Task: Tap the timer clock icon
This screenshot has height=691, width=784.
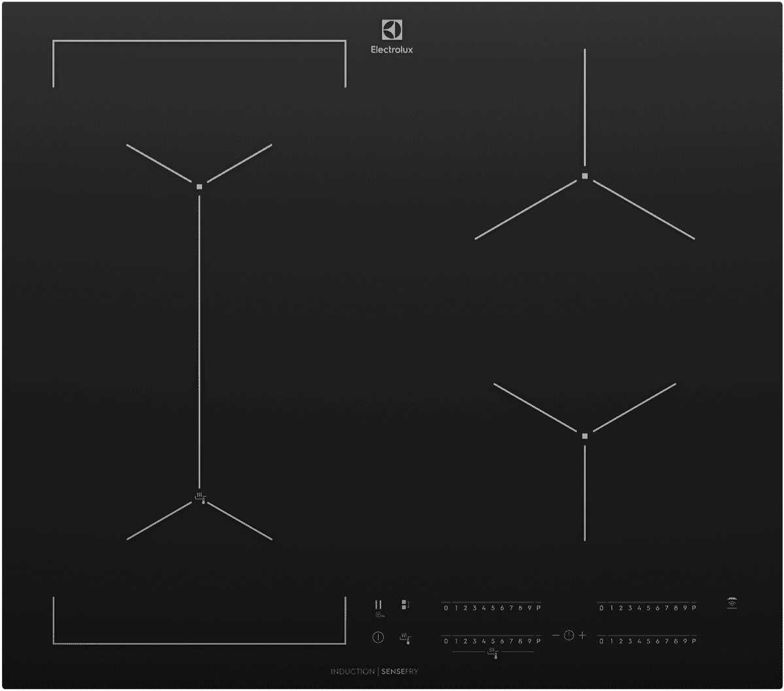Action: pyautogui.click(x=568, y=635)
